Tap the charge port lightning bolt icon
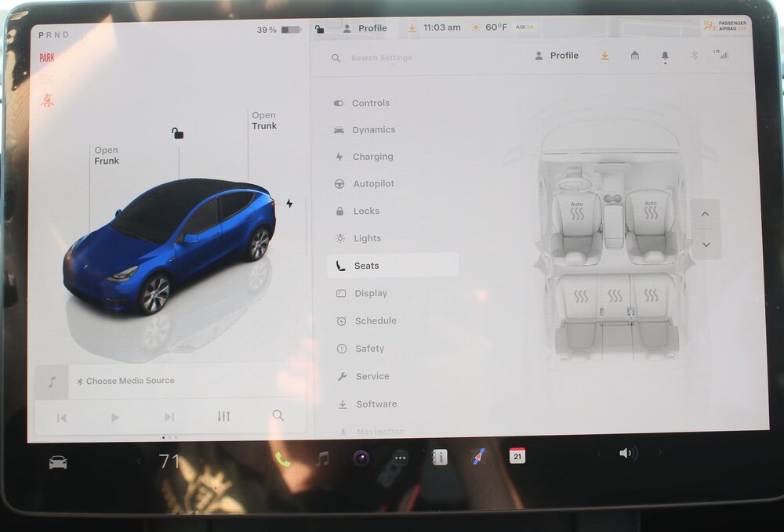Viewport: 784px width, 532px height. [x=289, y=204]
